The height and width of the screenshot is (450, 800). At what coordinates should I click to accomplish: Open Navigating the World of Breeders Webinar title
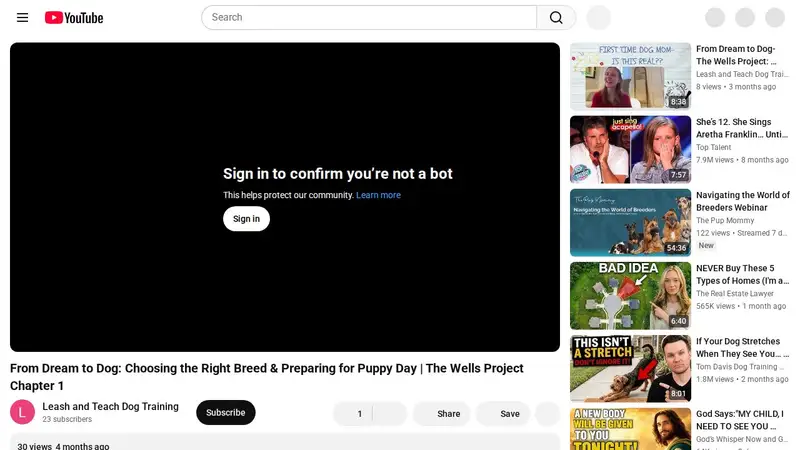click(x=743, y=201)
